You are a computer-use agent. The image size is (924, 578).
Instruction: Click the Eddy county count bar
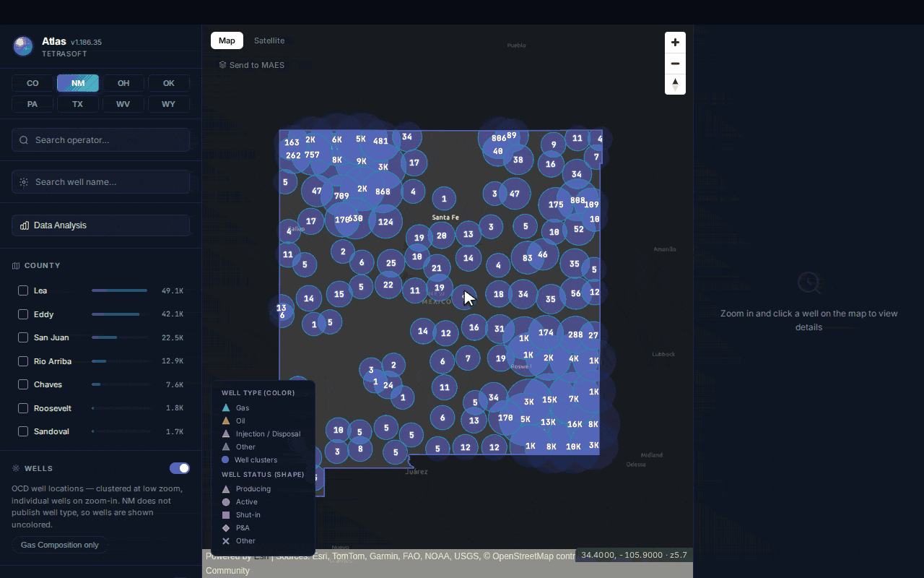tap(120, 314)
